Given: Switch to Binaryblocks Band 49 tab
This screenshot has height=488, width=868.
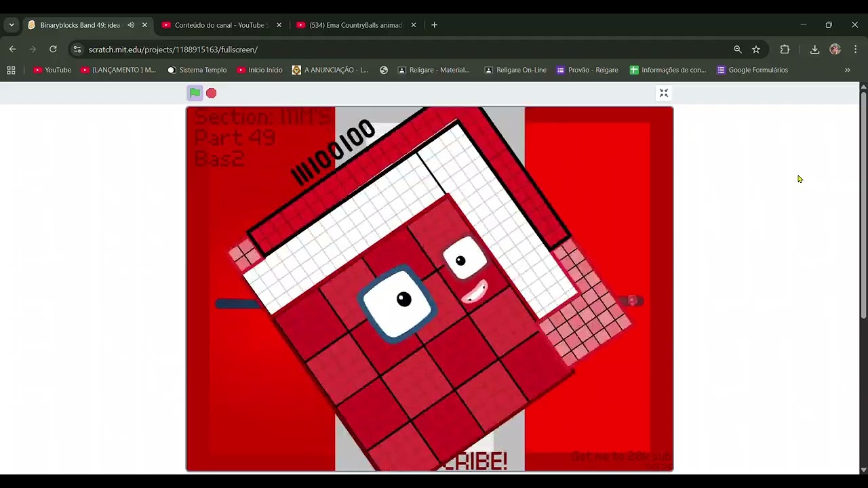Looking at the screenshot, I should (x=80, y=25).
